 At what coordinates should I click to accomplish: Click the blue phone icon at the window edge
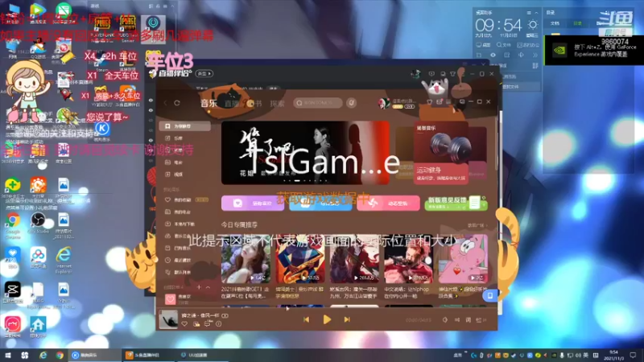(490, 295)
